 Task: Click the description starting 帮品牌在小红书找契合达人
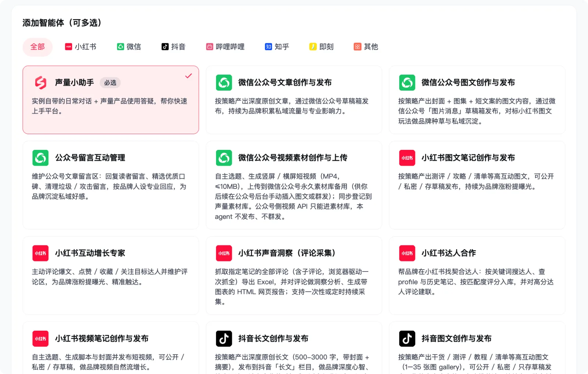pyautogui.click(x=476, y=282)
